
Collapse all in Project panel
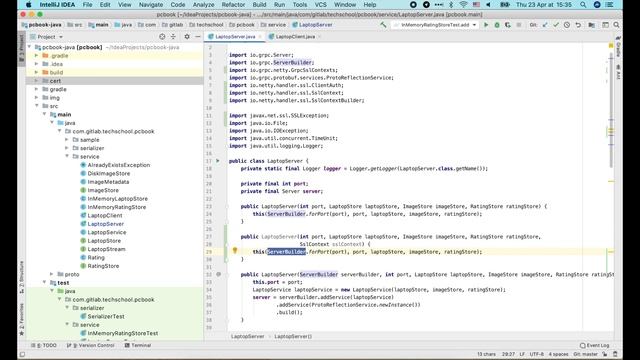[x=173, y=37]
